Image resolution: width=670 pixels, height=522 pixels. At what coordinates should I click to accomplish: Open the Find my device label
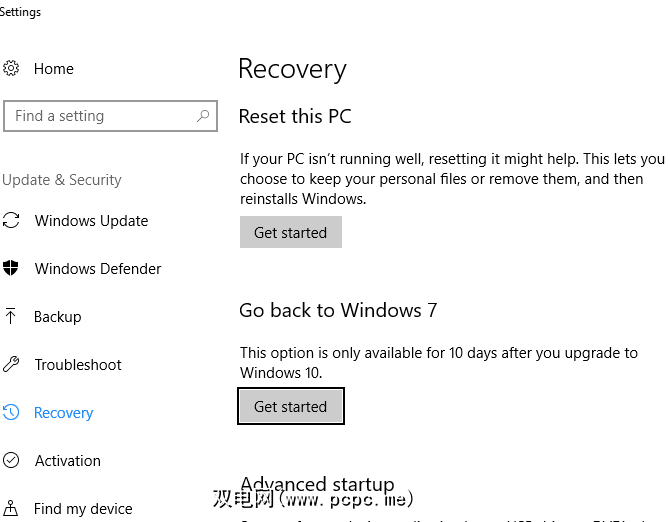point(83,509)
